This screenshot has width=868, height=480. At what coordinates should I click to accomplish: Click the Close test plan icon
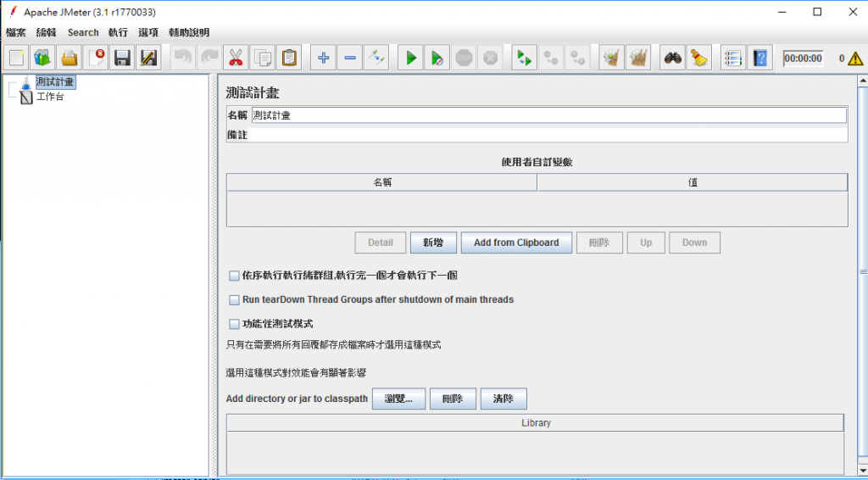97,58
